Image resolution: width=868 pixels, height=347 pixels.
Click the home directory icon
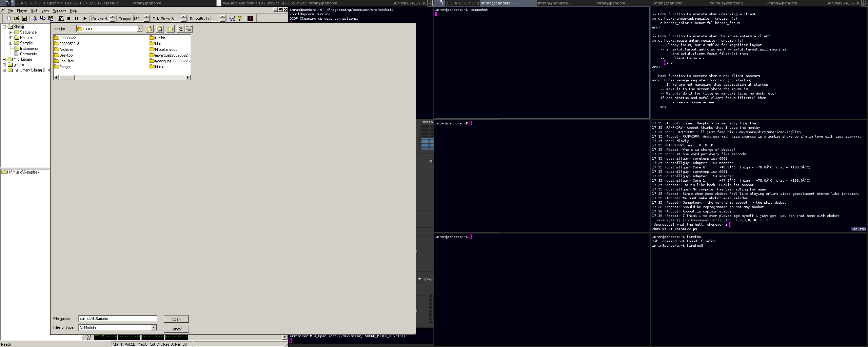tap(160, 29)
